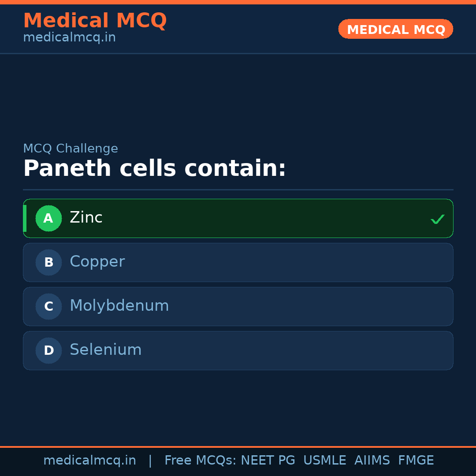Click the orange MEDICAL MCQ badge
This screenshot has height=476, width=476.
click(x=395, y=29)
